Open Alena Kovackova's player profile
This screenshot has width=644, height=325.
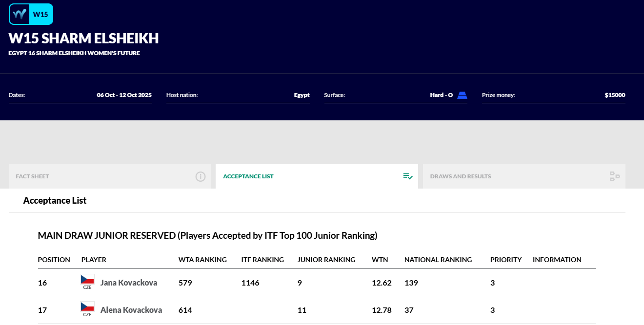click(131, 310)
